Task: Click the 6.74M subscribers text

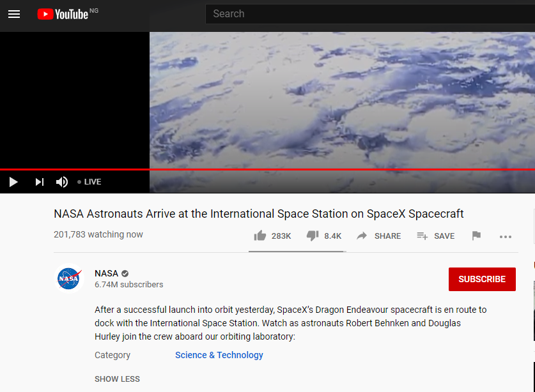Action: click(x=129, y=285)
